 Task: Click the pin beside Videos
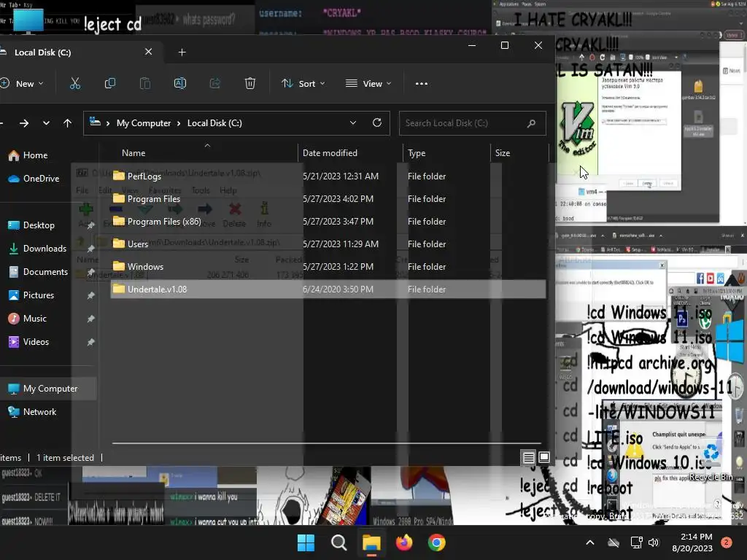[x=90, y=342]
